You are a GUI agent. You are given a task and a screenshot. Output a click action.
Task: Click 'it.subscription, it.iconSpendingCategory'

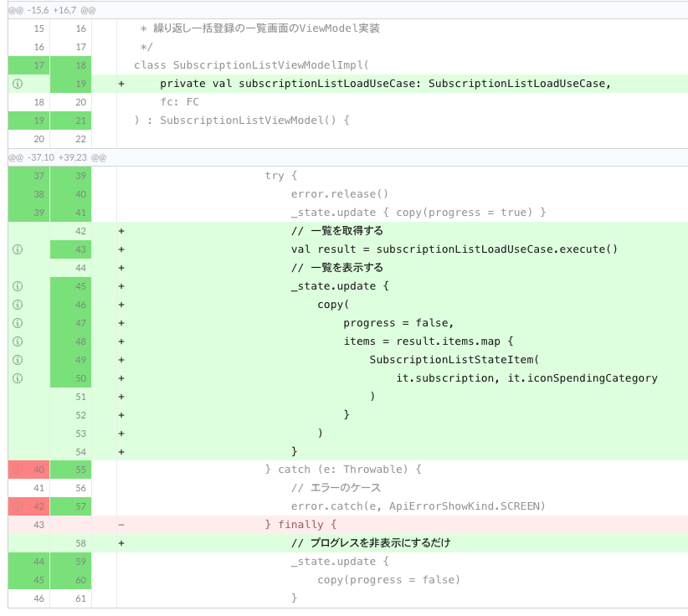pos(527,378)
